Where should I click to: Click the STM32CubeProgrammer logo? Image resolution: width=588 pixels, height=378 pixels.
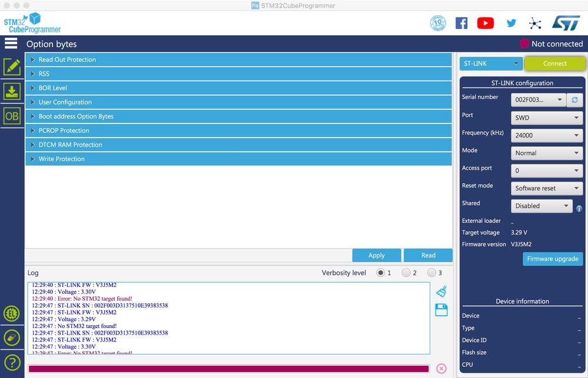tap(32, 24)
